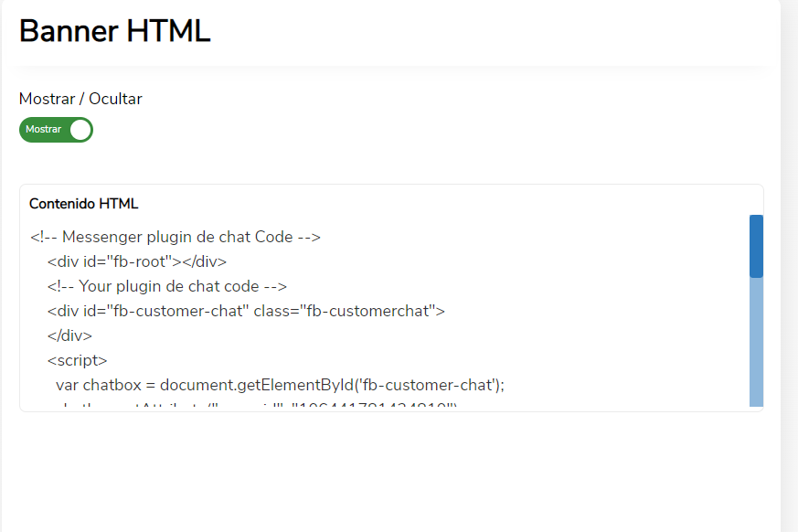The height and width of the screenshot is (532, 798).
Task: Click the dark blue scrollbar thumb
Action: pos(756,247)
